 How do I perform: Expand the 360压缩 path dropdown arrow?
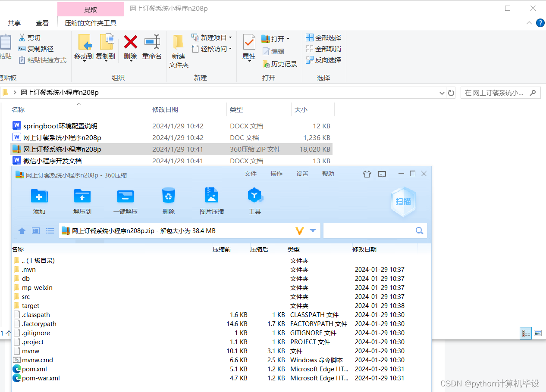coord(313,231)
